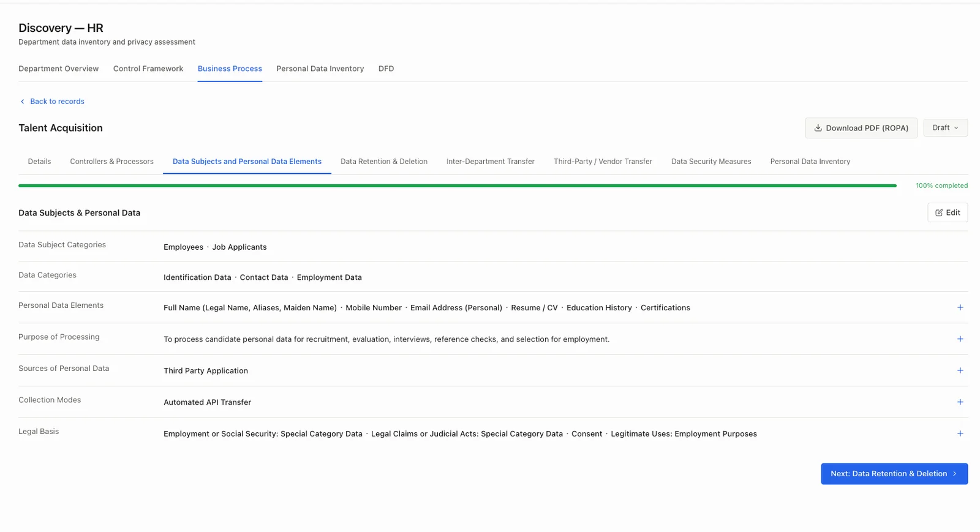The height and width of the screenshot is (532, 980).
Task: Open the Details sub-tab
Action: (x=39, y=162)
